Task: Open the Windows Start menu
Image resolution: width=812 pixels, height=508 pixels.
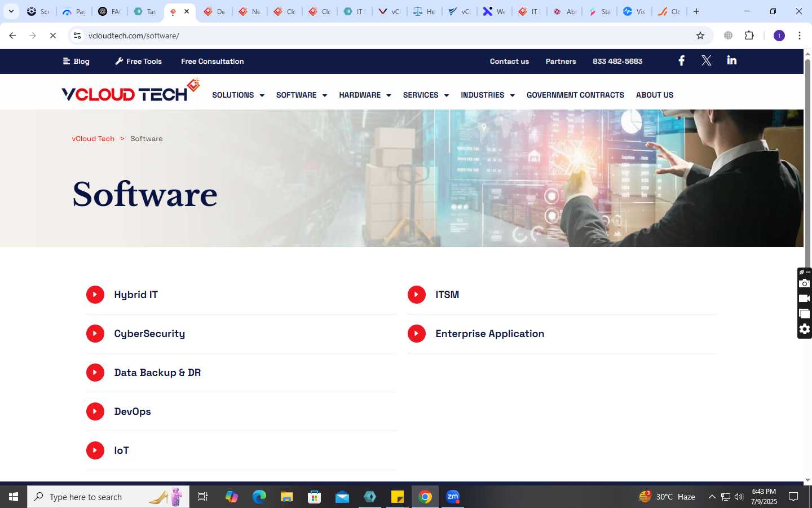Action: click(x=14, y=497)
